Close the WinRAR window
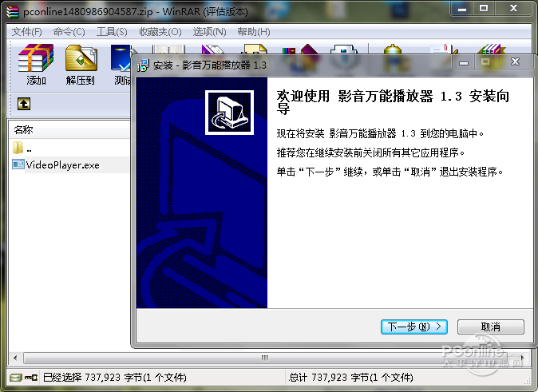 pyautogui.click(x=513, y=8)
